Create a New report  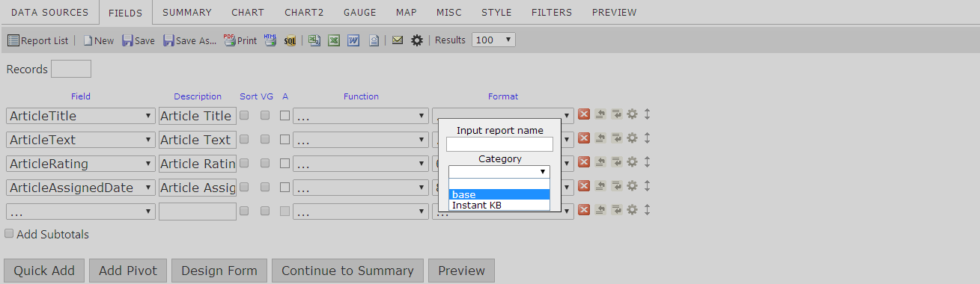pyautogui.click(x=99, y=40)
